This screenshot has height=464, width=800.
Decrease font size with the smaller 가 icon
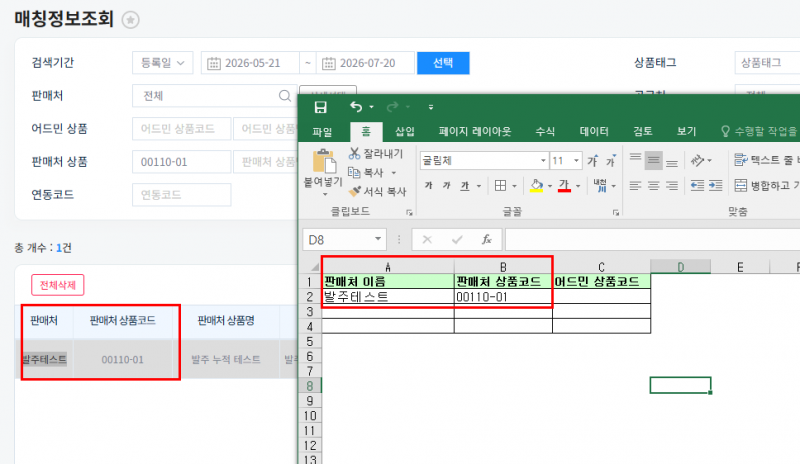(611, 161)
